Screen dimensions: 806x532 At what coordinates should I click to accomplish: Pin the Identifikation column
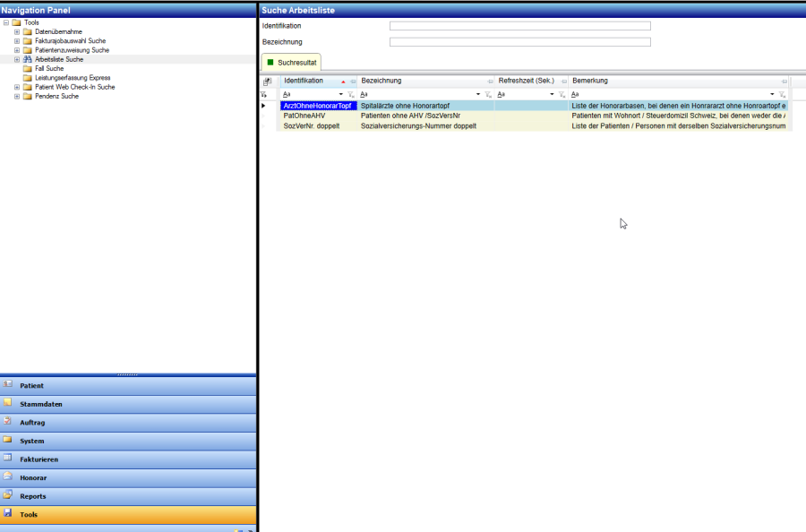(353, 82)
